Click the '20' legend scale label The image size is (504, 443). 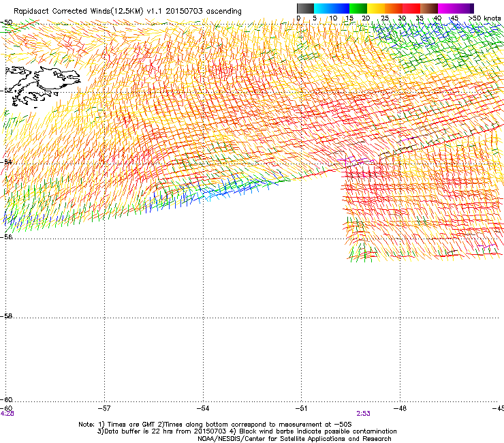pyautogui.click(x=366, y=18)
